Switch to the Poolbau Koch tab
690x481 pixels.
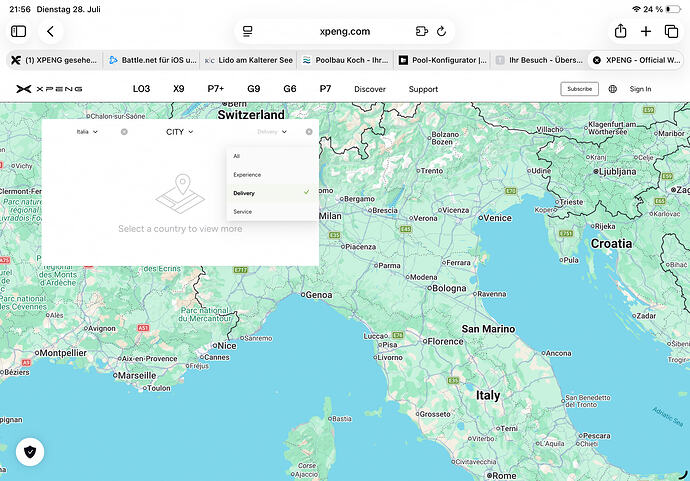(345, 60)
